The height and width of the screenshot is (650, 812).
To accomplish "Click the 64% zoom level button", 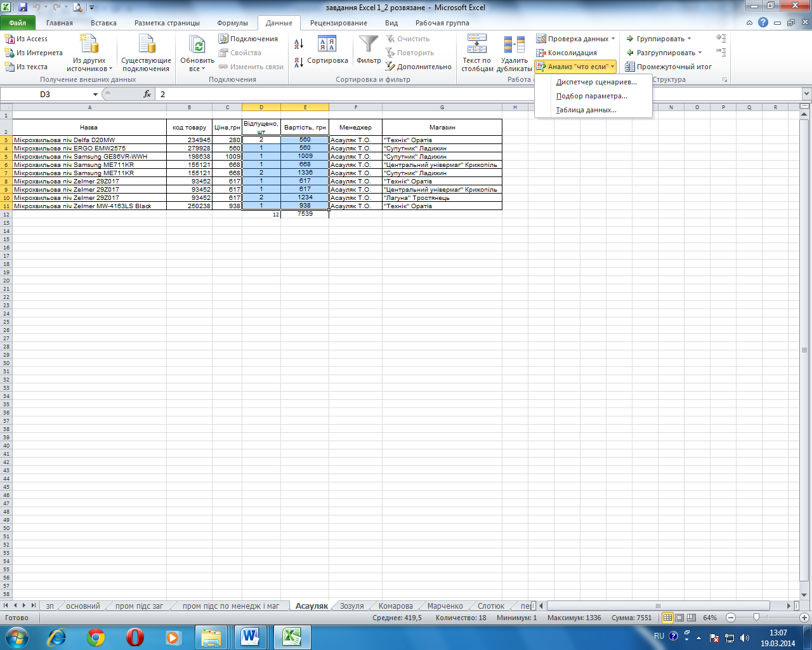I will 710,618.
